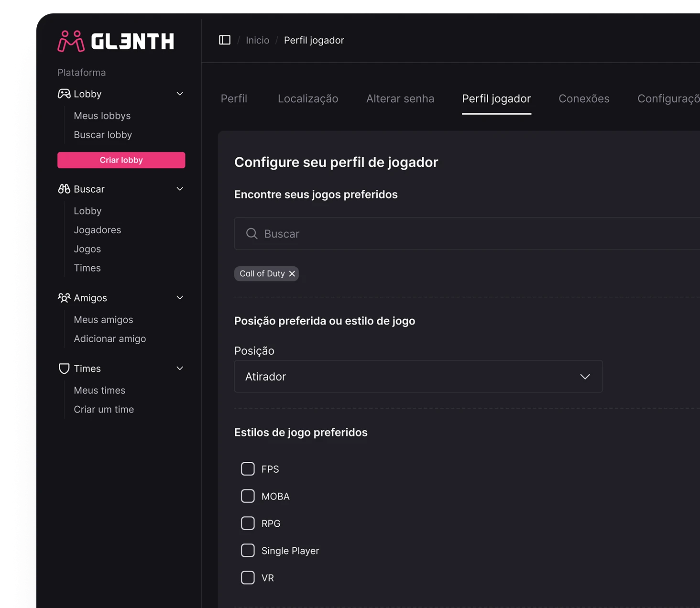700x608 pixels.
Task: Click the Times shield icon
Action: pos(64,369)
